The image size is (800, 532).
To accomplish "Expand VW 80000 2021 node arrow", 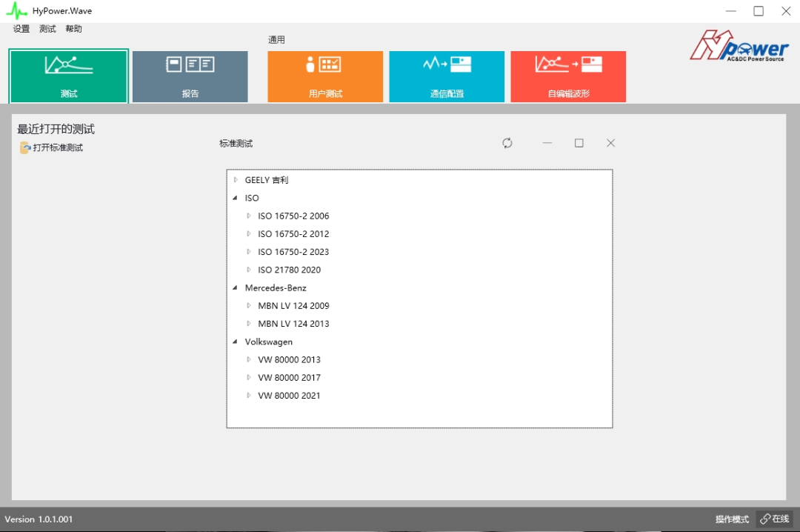I will point(249,395).
